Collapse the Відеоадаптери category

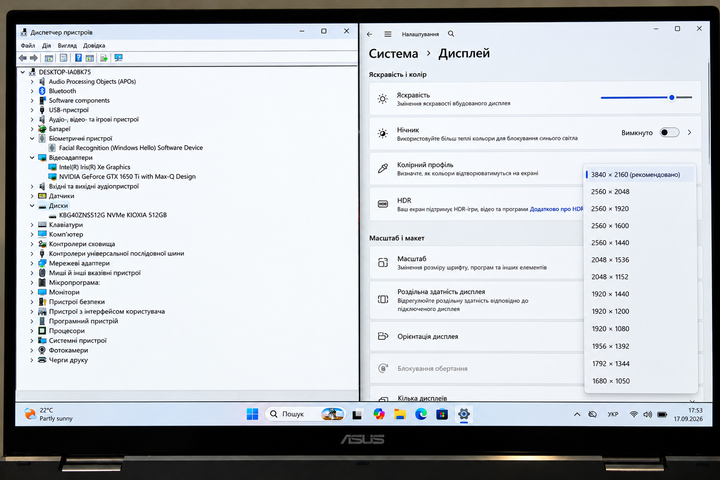[x=32, y=158]
